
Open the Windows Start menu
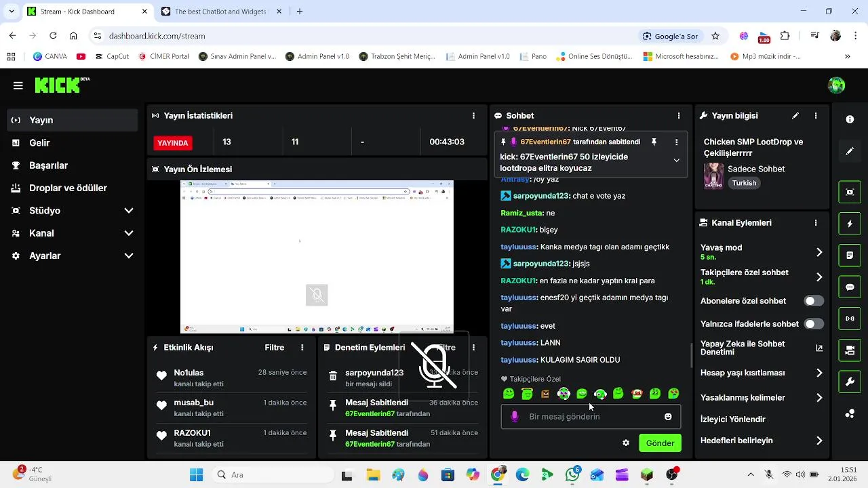pos(196,475)
